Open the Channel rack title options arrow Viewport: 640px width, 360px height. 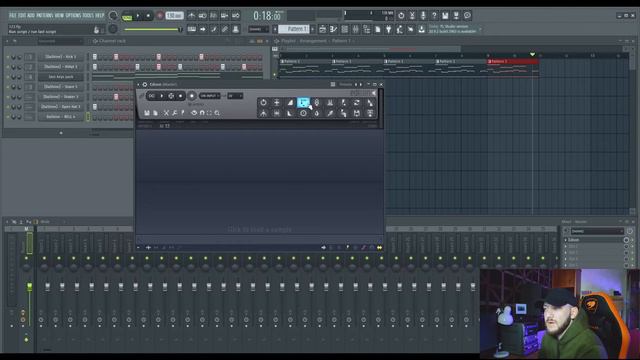coord(7,41)
